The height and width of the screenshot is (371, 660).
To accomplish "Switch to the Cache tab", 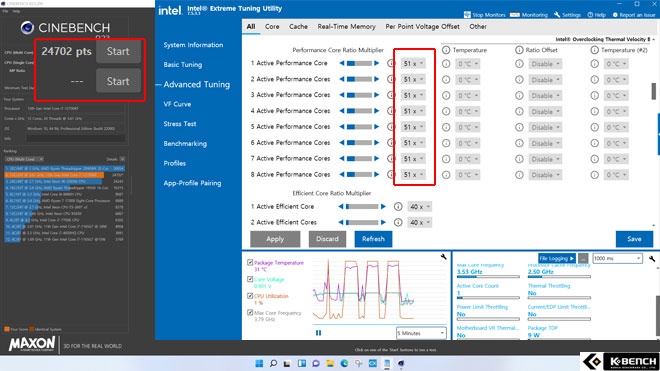I will click(x=298, y=27).
